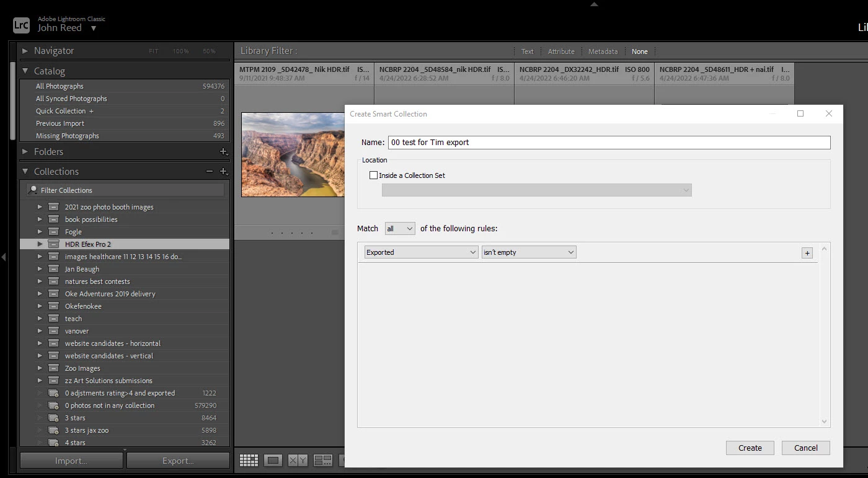Click the natures best contests set icon
The width and height of the screenshot is (868, 478).
(53, 281)
